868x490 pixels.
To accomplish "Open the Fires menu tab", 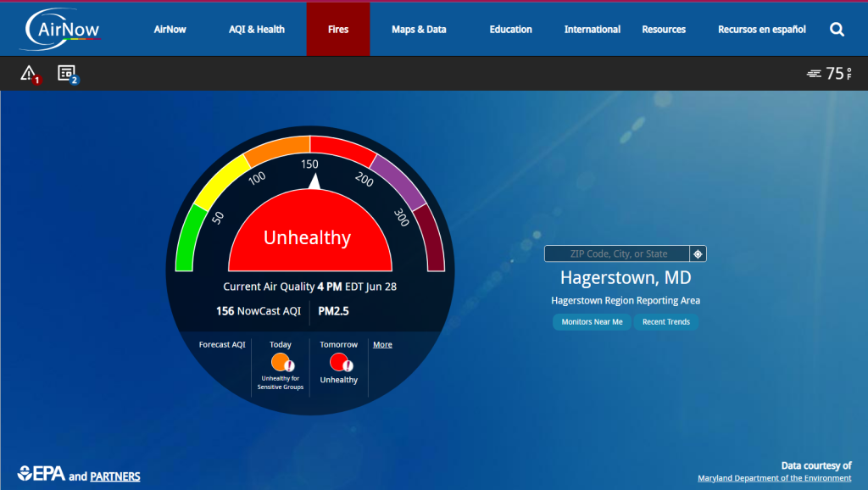I will [x=338, y=30].
